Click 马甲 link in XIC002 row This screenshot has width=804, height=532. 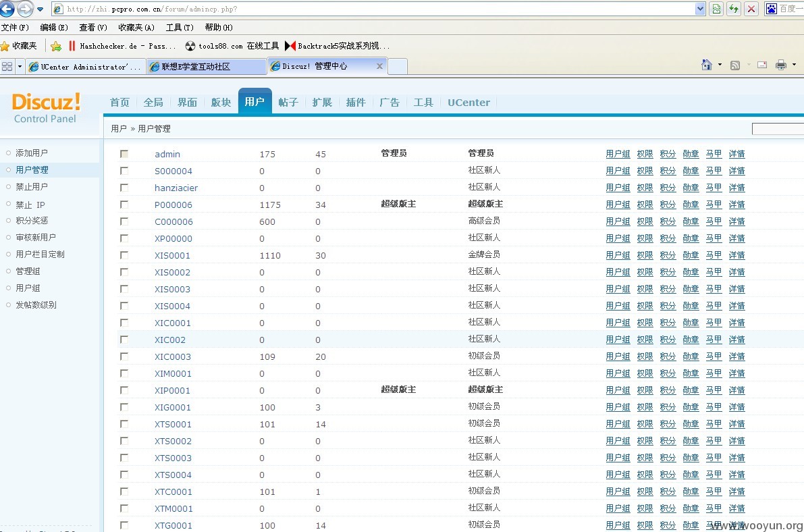[714, 340]
